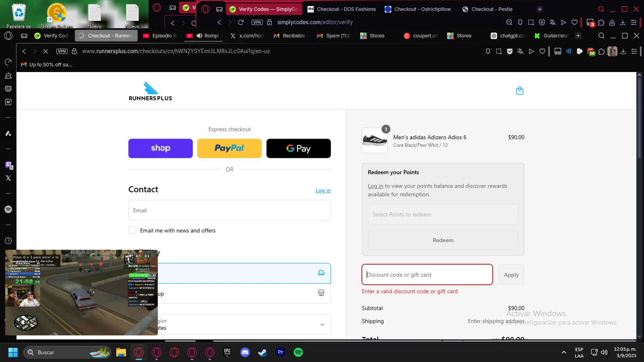Switch to Recibidos Gmail tab
644x362 pixels.
coord(290,36)
